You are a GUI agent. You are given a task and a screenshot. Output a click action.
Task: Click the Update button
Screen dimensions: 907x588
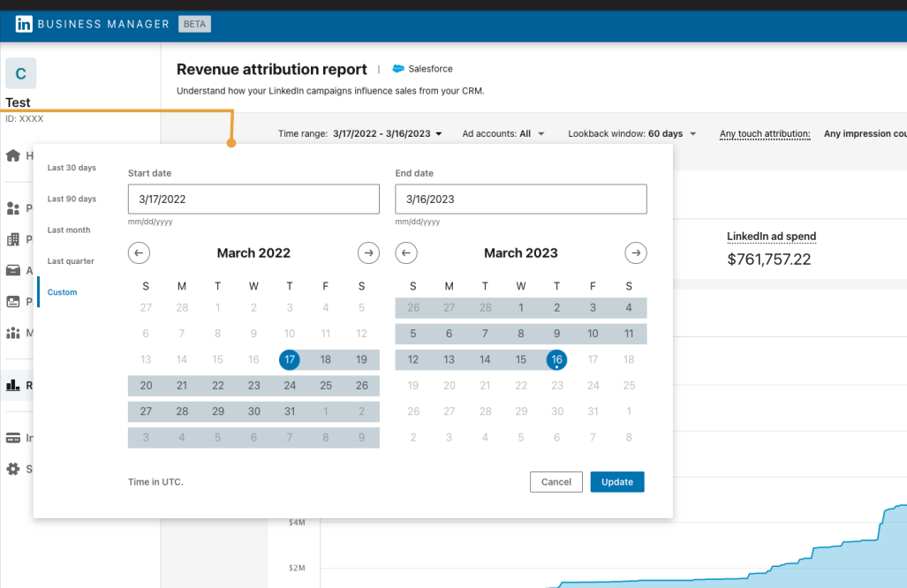click(x=616, y=482)
